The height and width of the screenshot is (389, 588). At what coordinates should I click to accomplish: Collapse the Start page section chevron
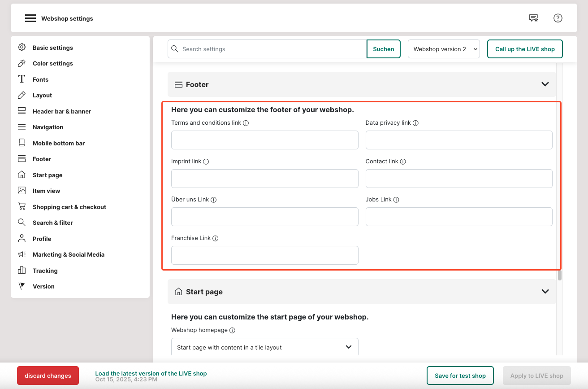pos(545,292)
